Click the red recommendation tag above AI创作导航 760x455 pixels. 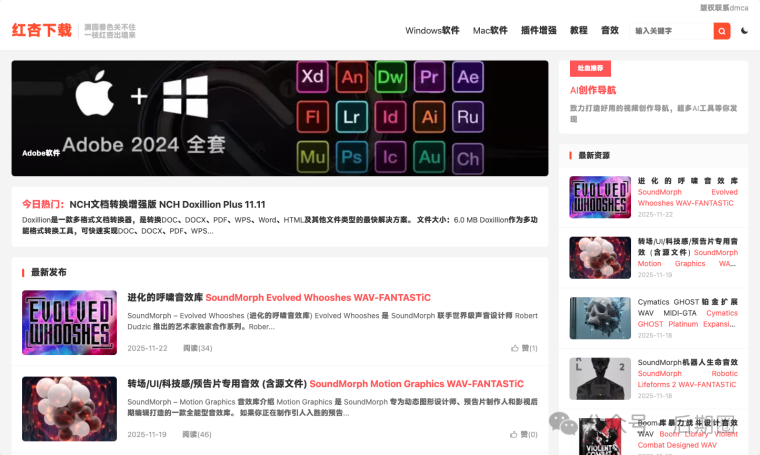pos(590,68)
